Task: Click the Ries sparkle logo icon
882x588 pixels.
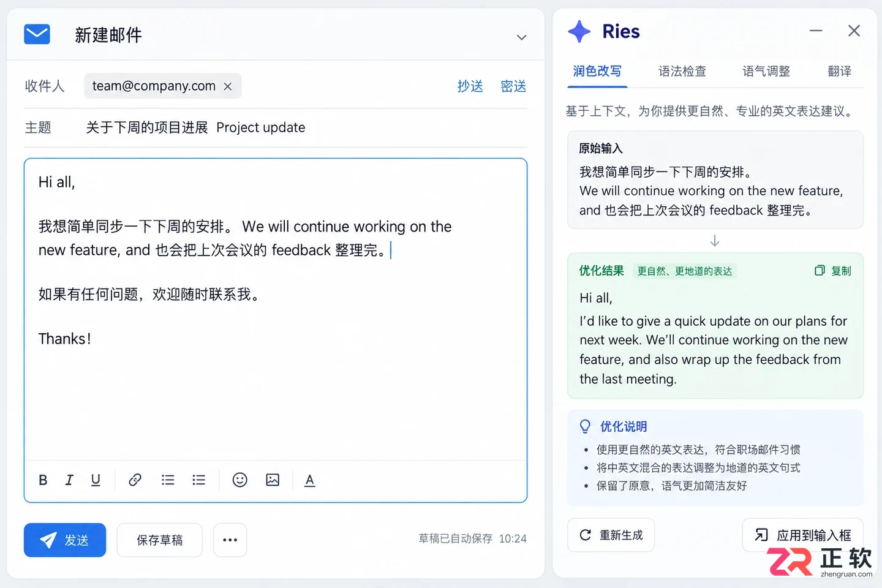Action: tap(579, 31)
